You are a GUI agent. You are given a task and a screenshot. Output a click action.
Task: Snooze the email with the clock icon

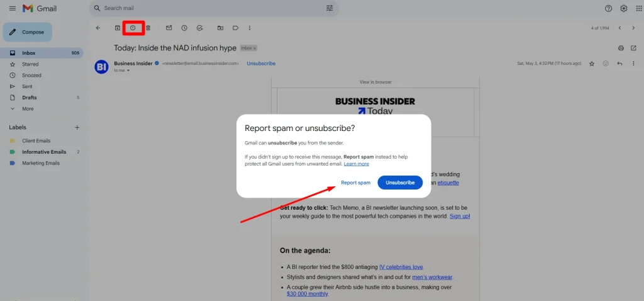tap(184, 28)
